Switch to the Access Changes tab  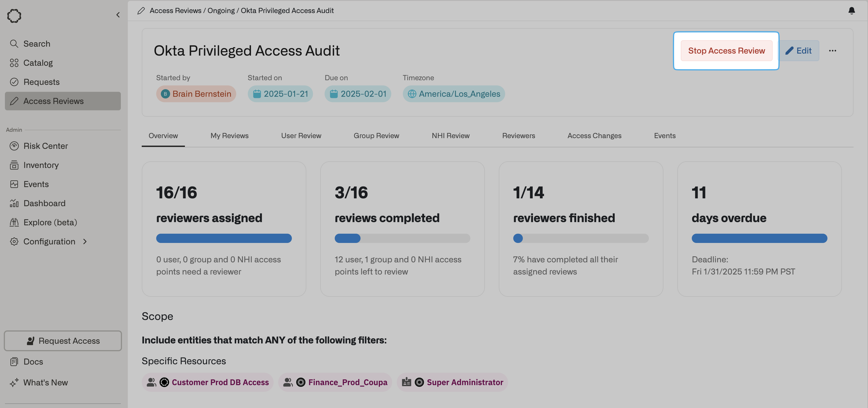pyautogui.click(x=594, y=136)
